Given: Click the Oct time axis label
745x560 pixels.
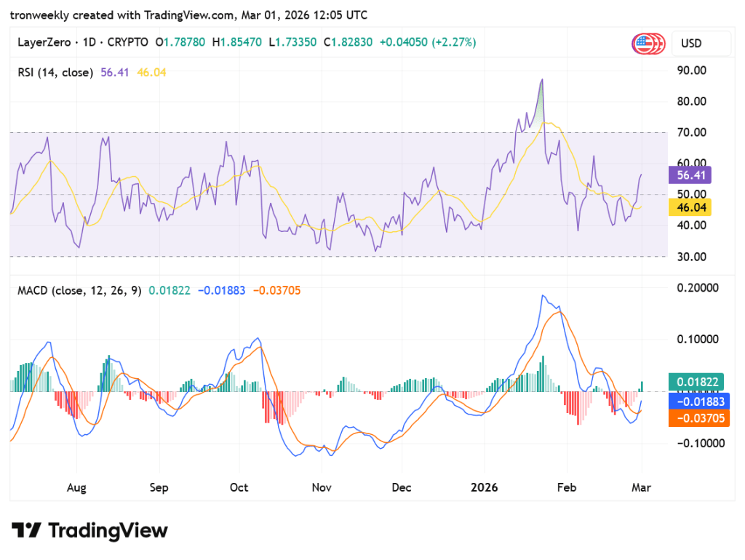Looking at the screenshot, I should pos(239,488).
